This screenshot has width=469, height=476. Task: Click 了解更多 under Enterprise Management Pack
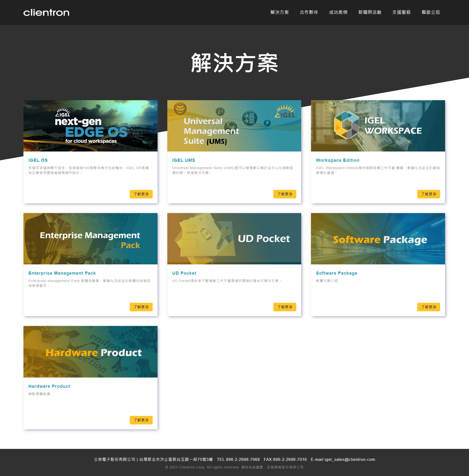141,307
